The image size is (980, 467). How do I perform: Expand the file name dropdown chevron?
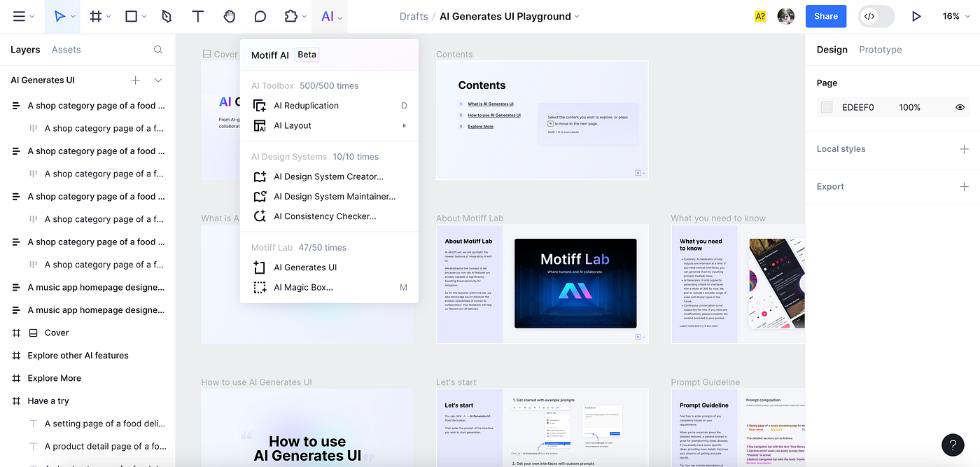(577, 17)
